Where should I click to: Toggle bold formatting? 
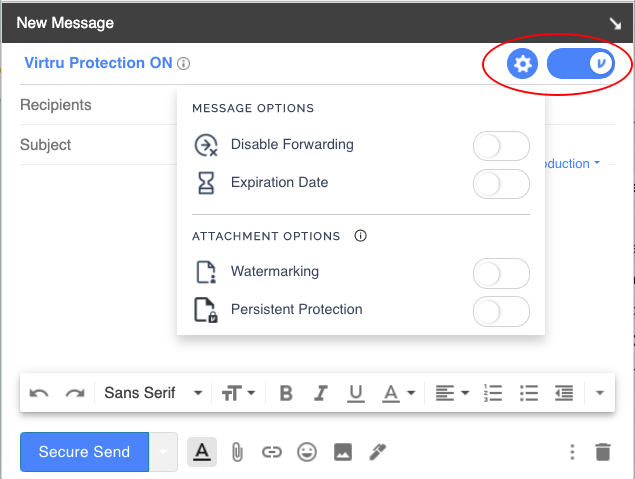286,393
